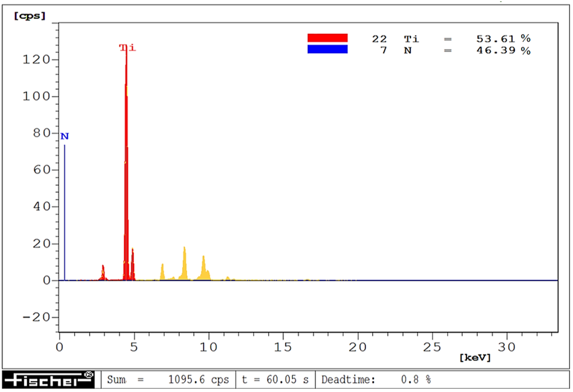Click the 20 tick label on x-axis
Image resolution: width=573 pixels, height=392 pixels.
click(x=357, y=347)
